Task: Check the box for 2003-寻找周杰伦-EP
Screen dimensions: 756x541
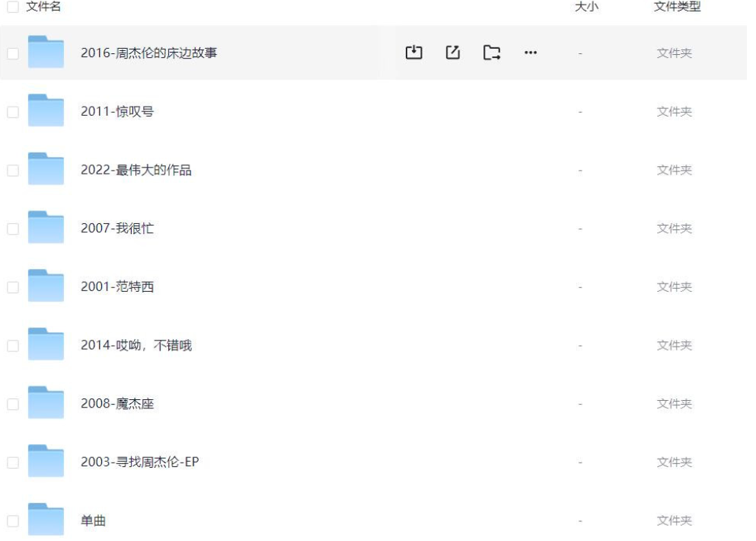Action: click(x=13, y=463)
